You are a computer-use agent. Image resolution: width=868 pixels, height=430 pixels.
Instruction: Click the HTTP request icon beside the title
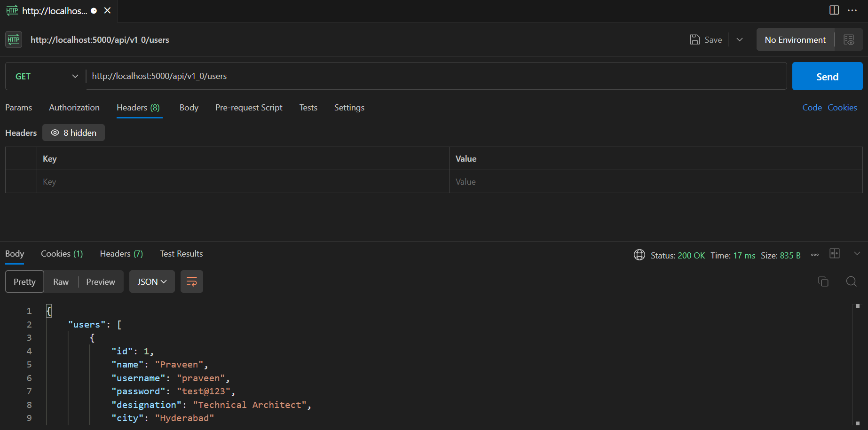[x=14, y=39]
